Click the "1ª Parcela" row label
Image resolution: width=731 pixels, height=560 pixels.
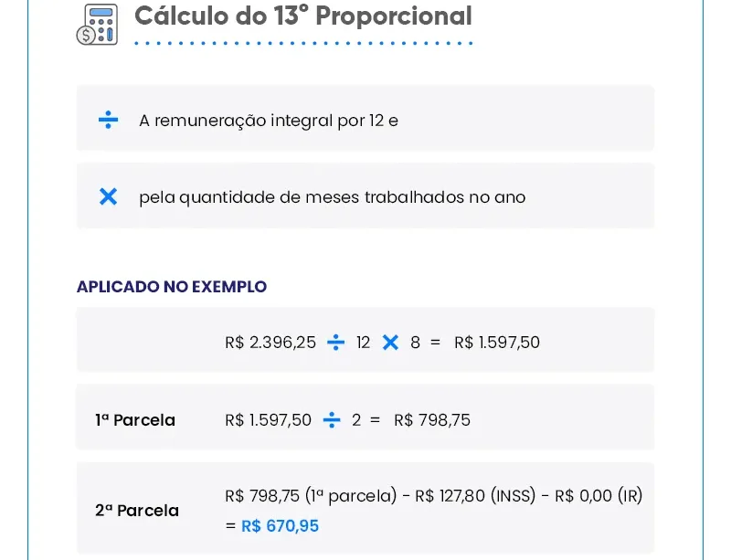(x=135, y=420)
